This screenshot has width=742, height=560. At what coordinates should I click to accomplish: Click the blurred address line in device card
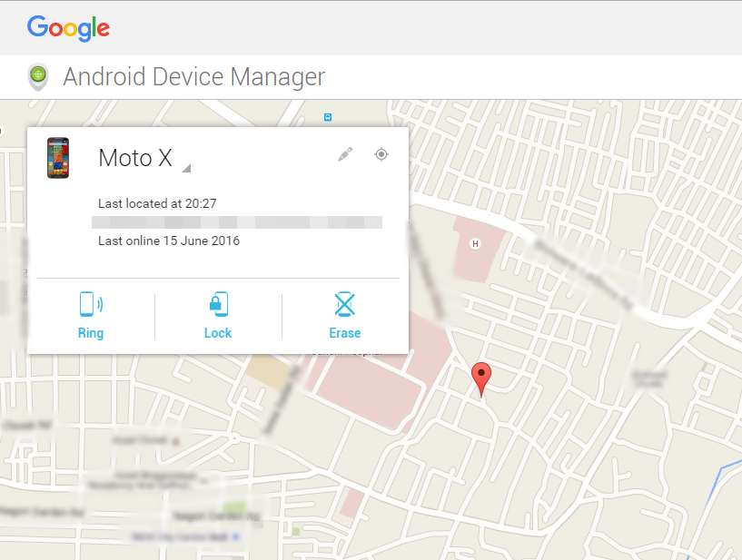[236, 222]
